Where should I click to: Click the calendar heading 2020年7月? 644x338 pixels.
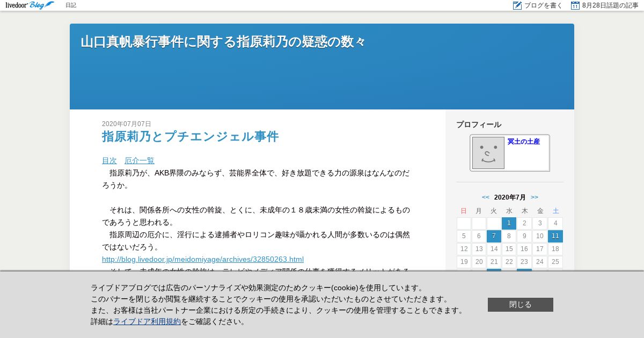click(x=510, y=197)
